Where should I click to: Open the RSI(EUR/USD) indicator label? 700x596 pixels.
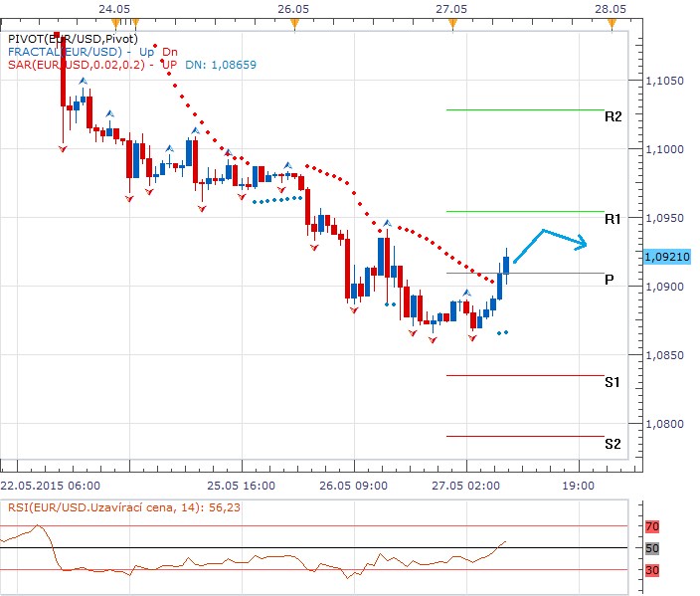122,507
